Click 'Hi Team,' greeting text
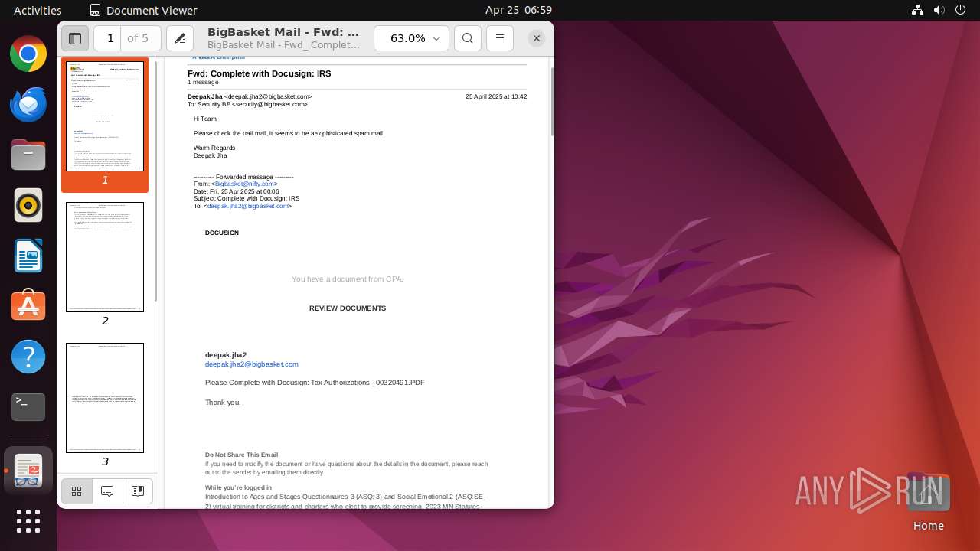Screen dimensions: 980x551 coord(206,119)
